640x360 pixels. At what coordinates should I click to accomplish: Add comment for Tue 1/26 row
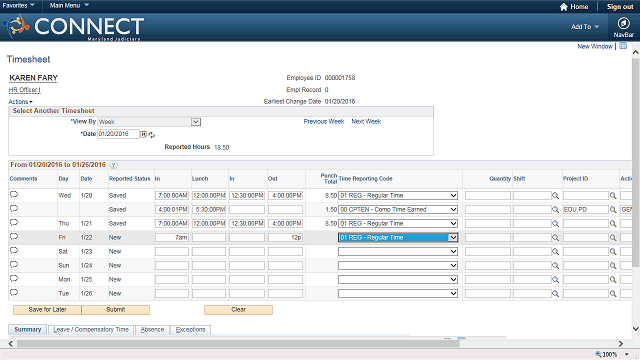14,292
